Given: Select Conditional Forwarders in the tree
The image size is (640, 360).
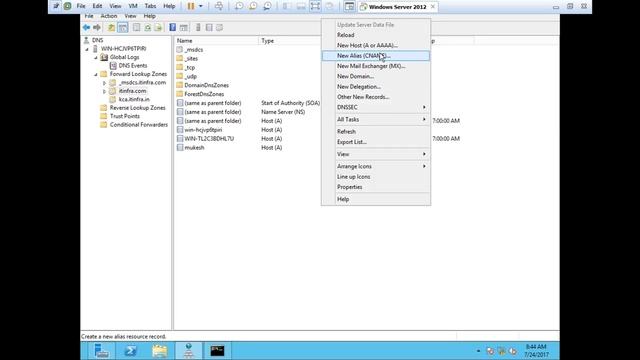Looking at the screenshot, I should point(139,125).
